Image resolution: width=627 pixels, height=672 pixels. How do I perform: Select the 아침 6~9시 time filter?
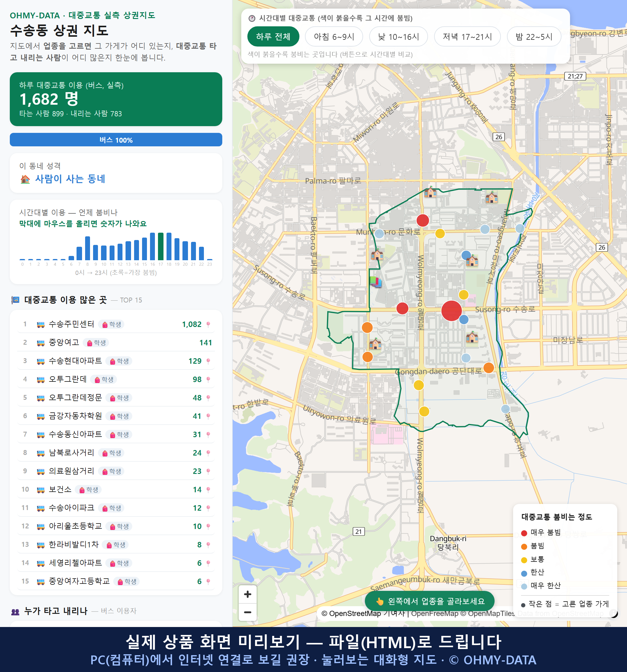pos(334,36)
